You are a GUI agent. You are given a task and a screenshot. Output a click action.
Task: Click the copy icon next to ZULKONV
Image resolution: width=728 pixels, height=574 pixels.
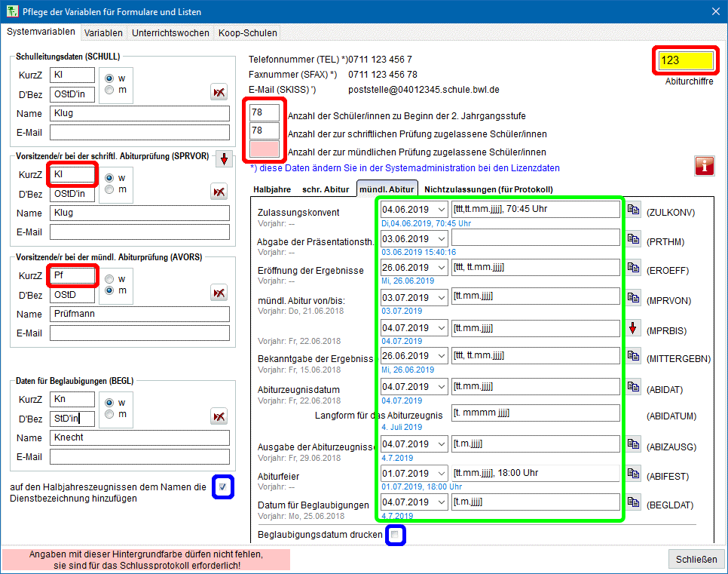tap(634, 210)
